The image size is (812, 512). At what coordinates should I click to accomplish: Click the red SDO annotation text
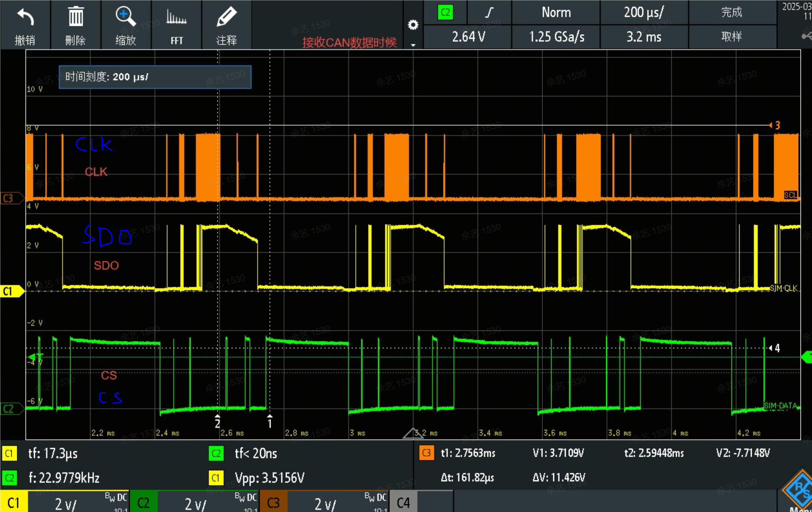(x=106, y=265)
